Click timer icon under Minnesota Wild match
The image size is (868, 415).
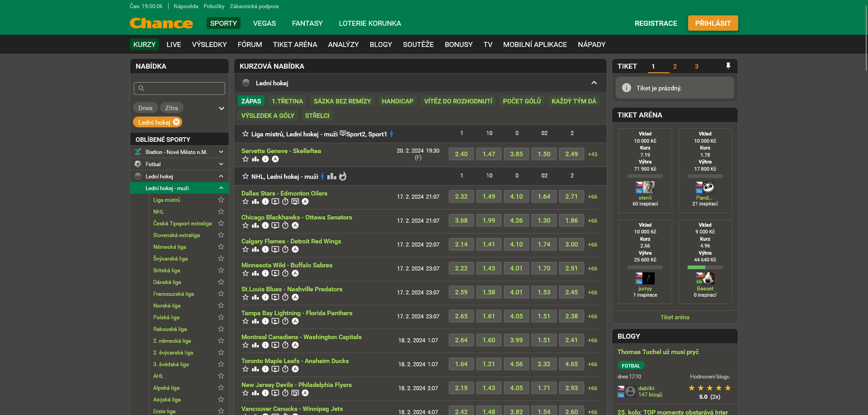[x=285, y=273]
